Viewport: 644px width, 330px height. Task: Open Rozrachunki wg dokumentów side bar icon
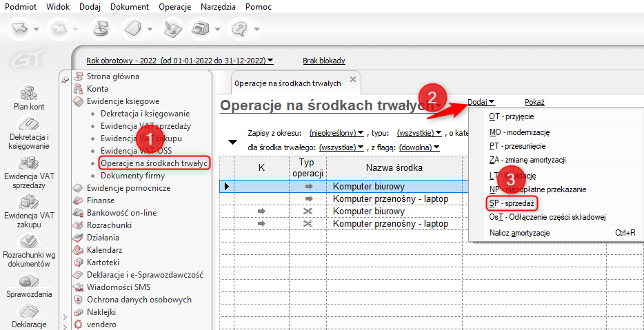tap(29, 251)
